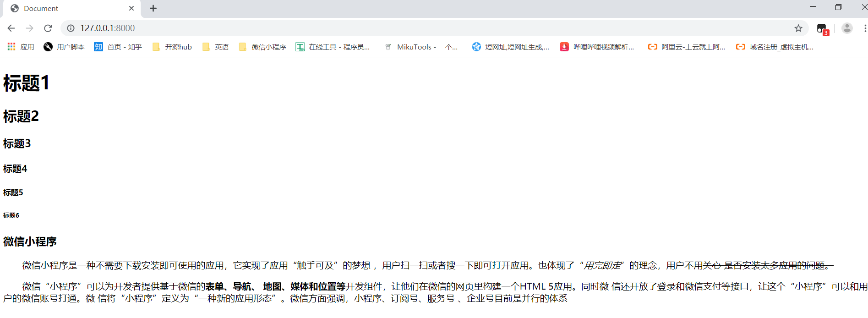Viewport: 868px width, 318px height.
Task: Open the MikuTools bookmark
Action: pyautogui.click(x=420, y=47)
